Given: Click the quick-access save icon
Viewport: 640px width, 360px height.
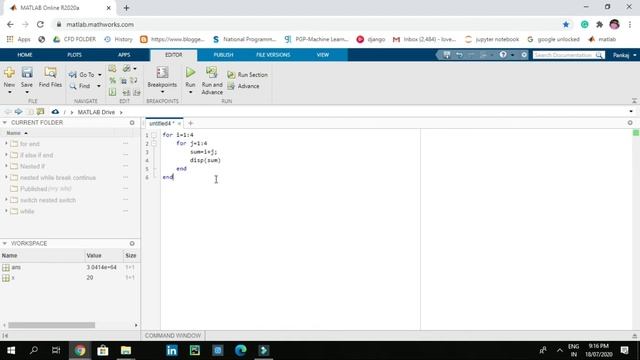Looking at the screenshot, I should coord(447,55).
